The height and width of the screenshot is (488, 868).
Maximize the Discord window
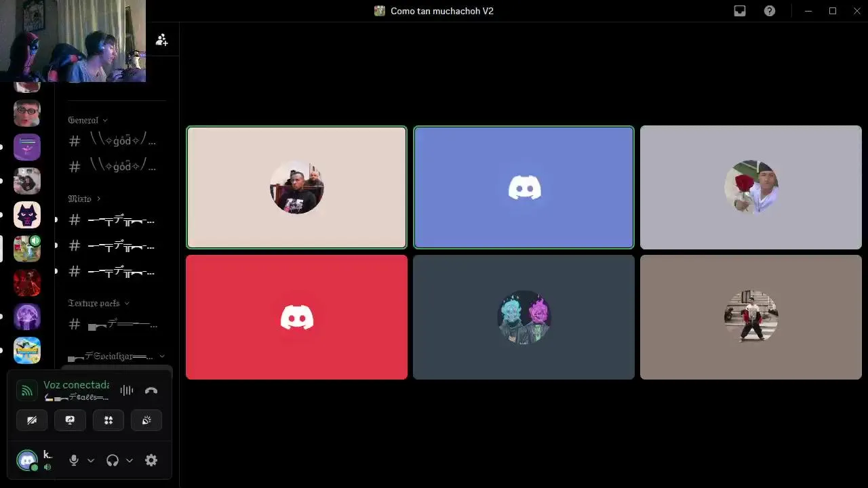pos(833,11)
